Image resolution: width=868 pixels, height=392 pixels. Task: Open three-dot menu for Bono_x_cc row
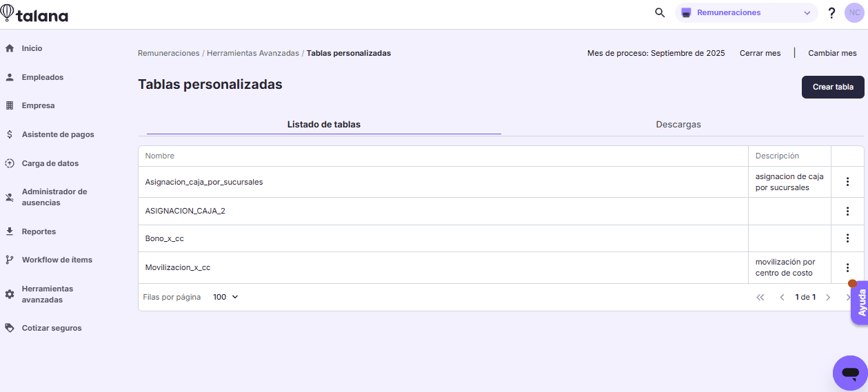click(x=847, y=238)
